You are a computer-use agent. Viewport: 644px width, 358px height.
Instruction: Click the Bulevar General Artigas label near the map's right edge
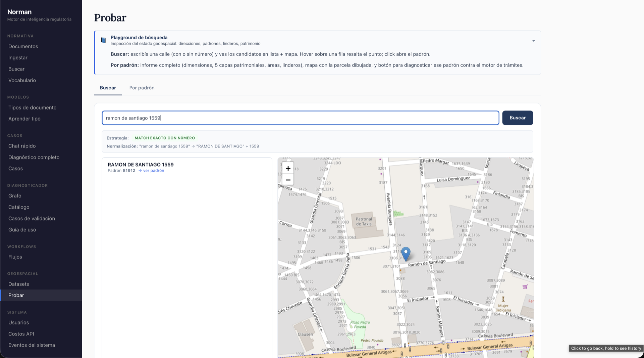(x=490, y=347)
